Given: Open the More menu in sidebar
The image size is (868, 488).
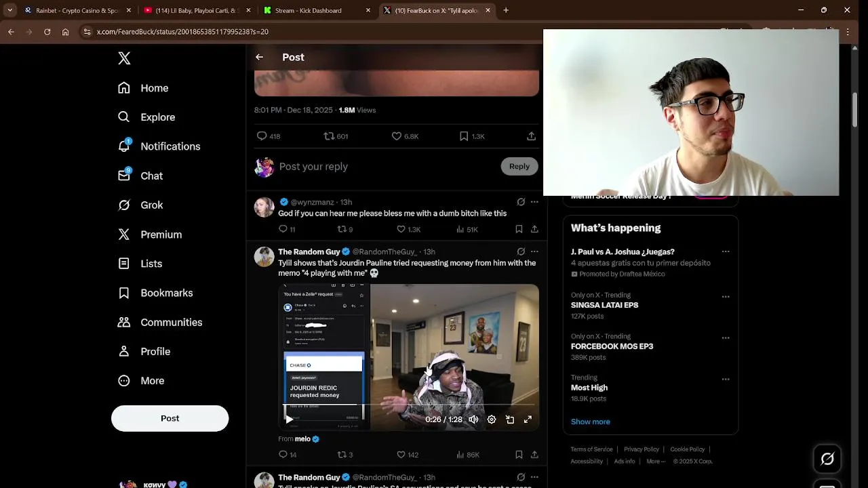Looking at the screenshot, I should tap(141, 381).
